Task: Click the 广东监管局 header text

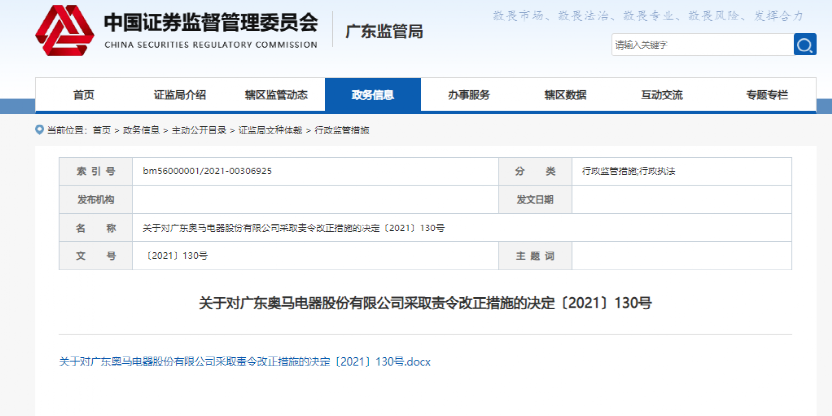Action: point(384,32)
